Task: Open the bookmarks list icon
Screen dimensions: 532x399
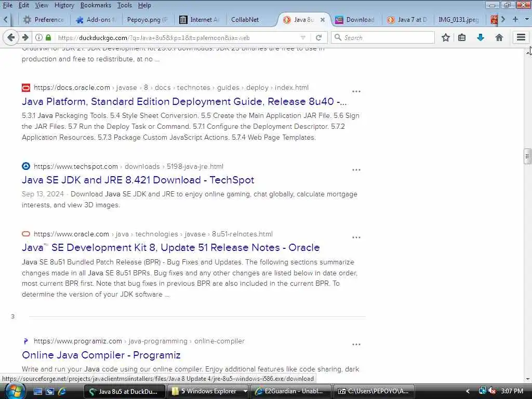Action: [x=462, y=37]
